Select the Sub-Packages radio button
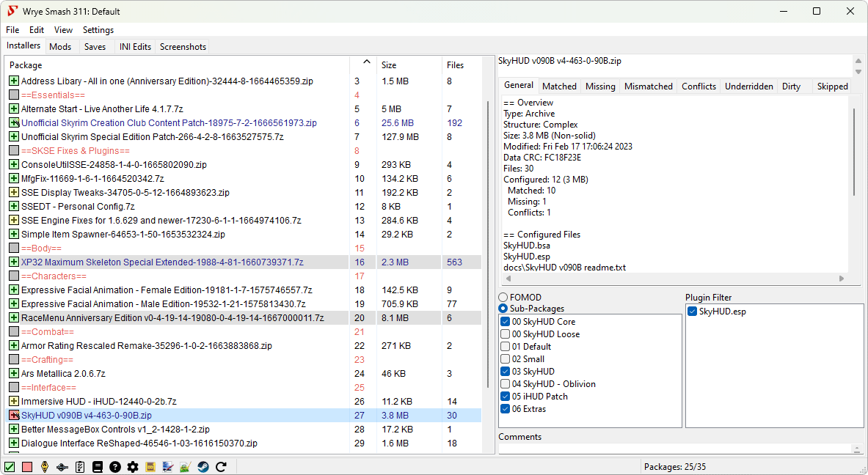The width and height of the screenshot is (868, 475). coord(503,309)
